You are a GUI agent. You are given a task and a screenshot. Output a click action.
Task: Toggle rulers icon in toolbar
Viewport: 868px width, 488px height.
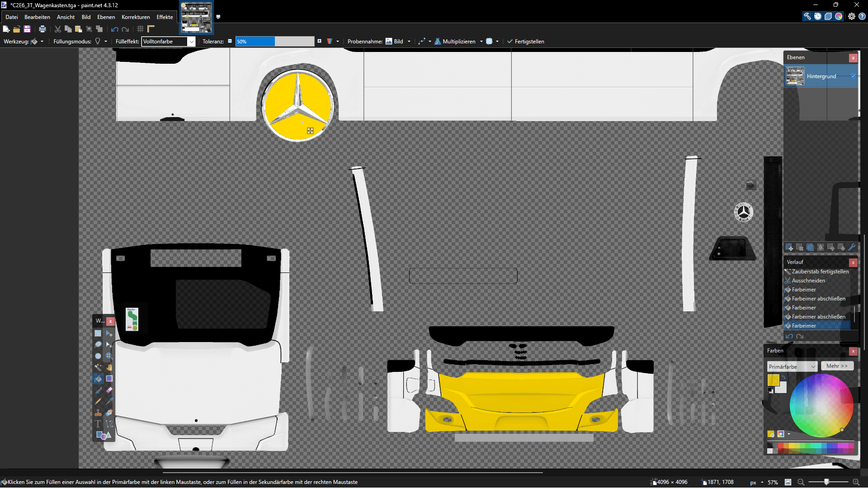(x=151, y=29)
